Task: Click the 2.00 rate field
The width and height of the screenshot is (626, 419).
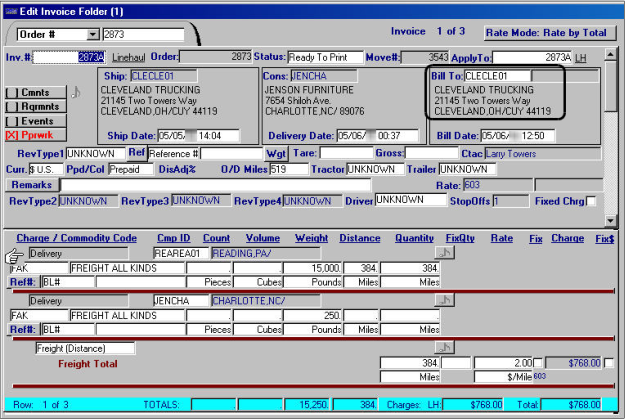Action: click(503, 363)
